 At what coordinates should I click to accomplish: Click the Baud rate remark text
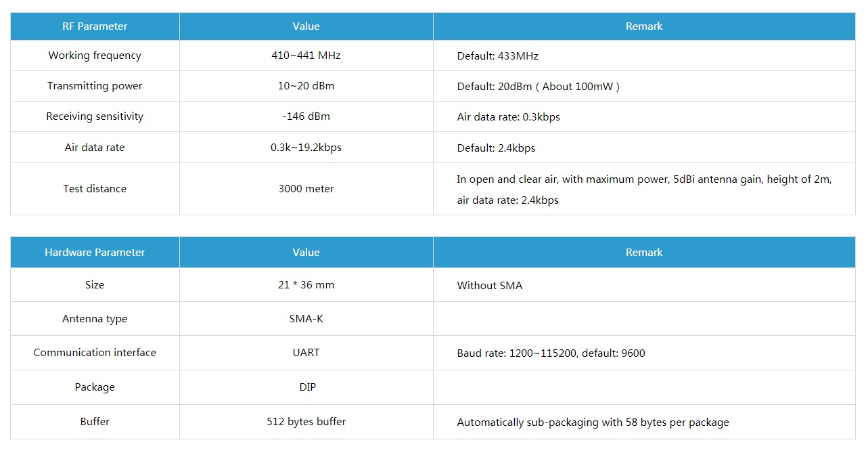[551, 353]
